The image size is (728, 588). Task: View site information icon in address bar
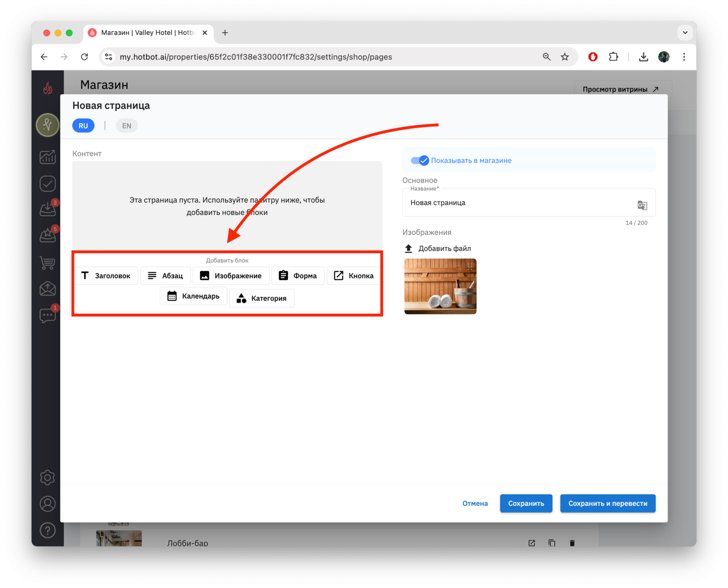point(109,57)
